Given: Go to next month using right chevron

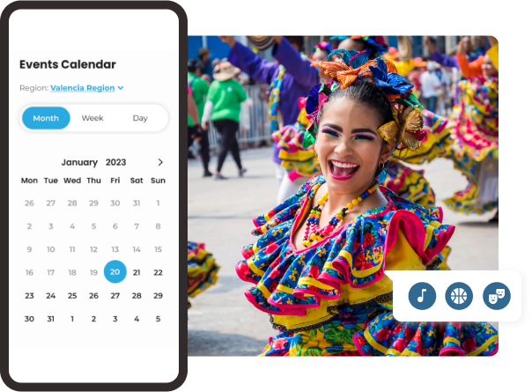Looking at the screenshot, I should click(160, 162).
